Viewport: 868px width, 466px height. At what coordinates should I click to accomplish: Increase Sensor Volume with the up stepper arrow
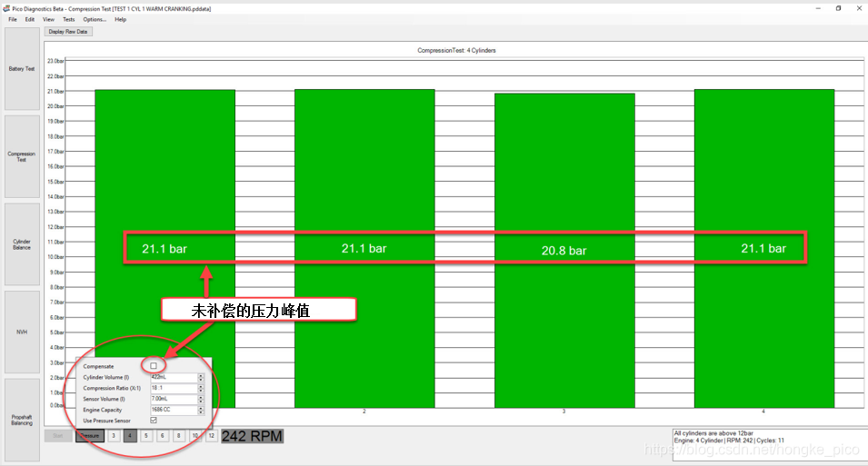point(201,397)
